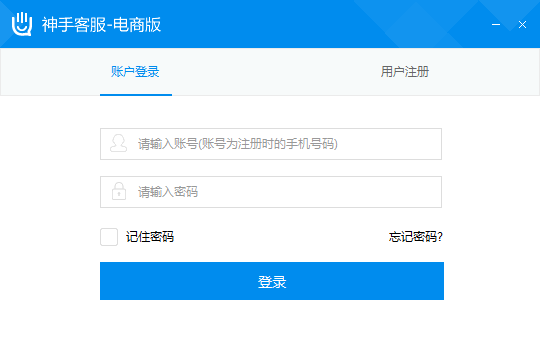
Task: Tick the 记住密码 checkbox
Action: 109,237
